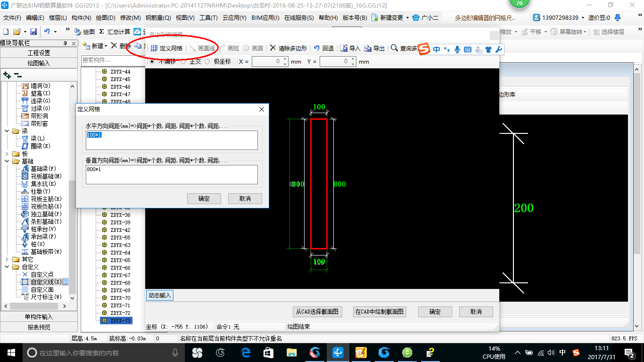Click the Sogou soft keyboard icon
The height and width of the screenshot is (362, 644).
pyautogui.click(x=467, y=49)
